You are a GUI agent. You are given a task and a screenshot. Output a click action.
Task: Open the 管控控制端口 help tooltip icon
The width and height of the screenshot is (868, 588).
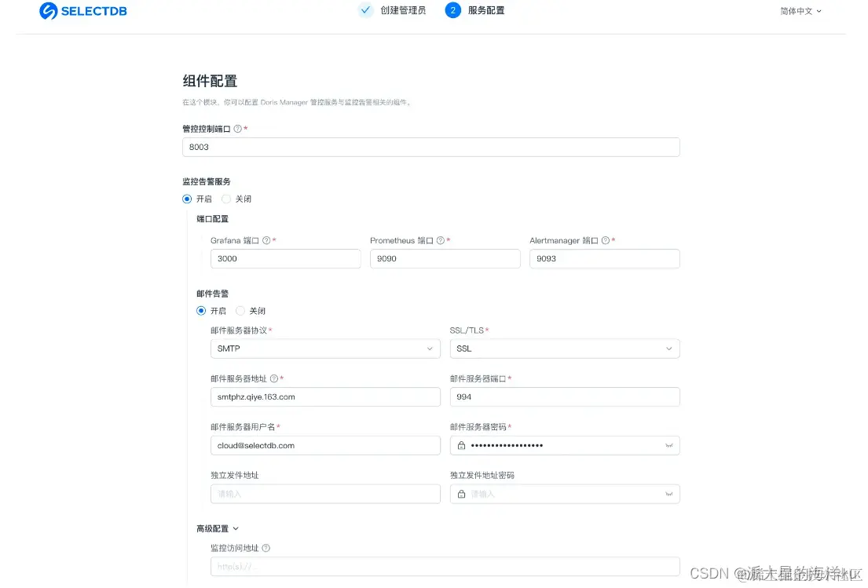[x=239, y=127]
